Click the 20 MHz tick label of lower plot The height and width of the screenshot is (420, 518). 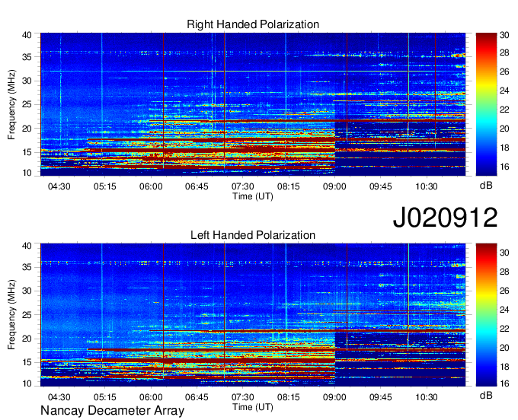pyautogui.click(x=27, y=339)
